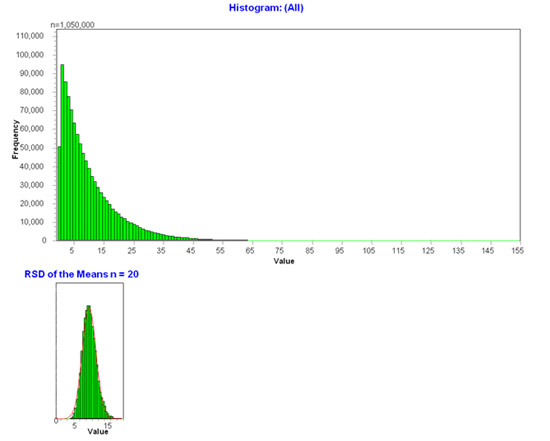Select the 15 tick label on small histogram

coord(108,426)
